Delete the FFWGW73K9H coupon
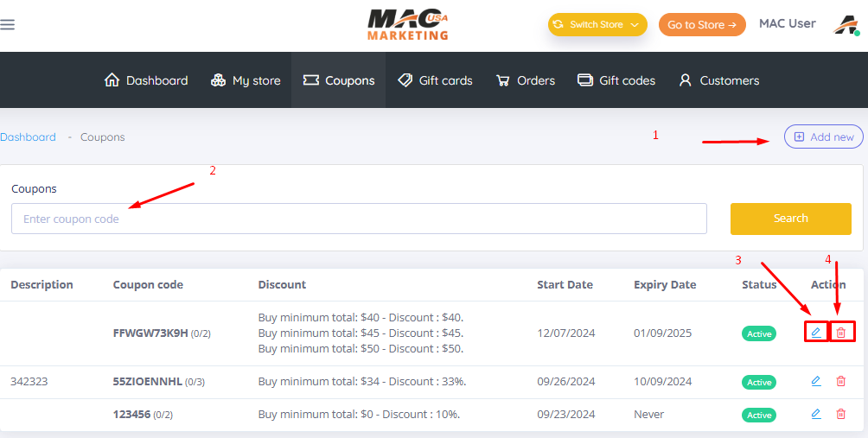 point(841,333)
